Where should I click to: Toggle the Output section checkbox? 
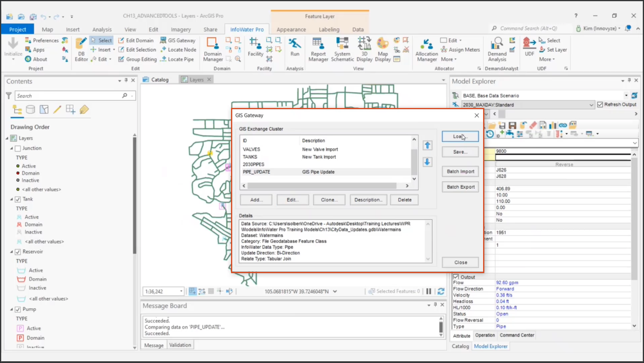coord(456,277)
